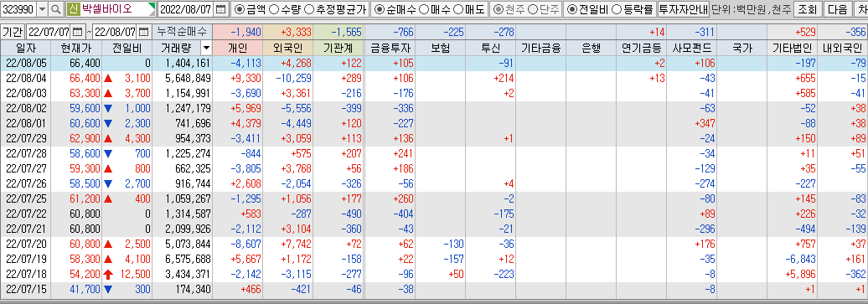868x304 pixels.
Task: Click the 누적순매수 label
Action: [182, 32]
